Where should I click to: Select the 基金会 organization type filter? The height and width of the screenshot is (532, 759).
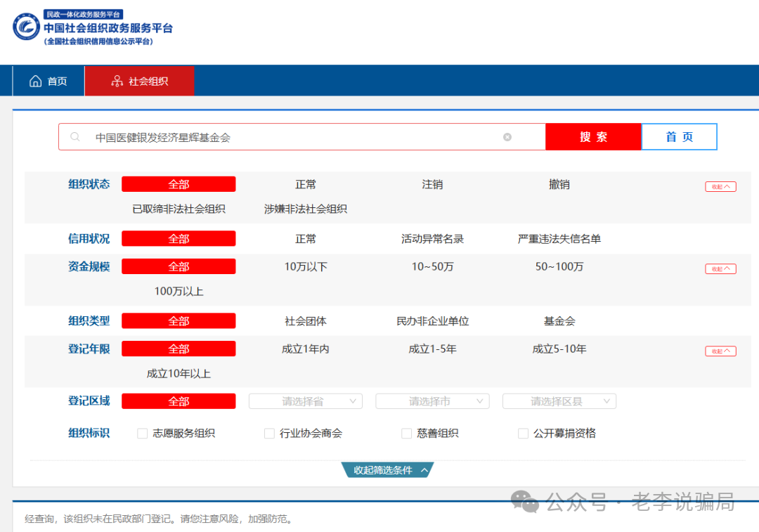click(x=559, y=320)
